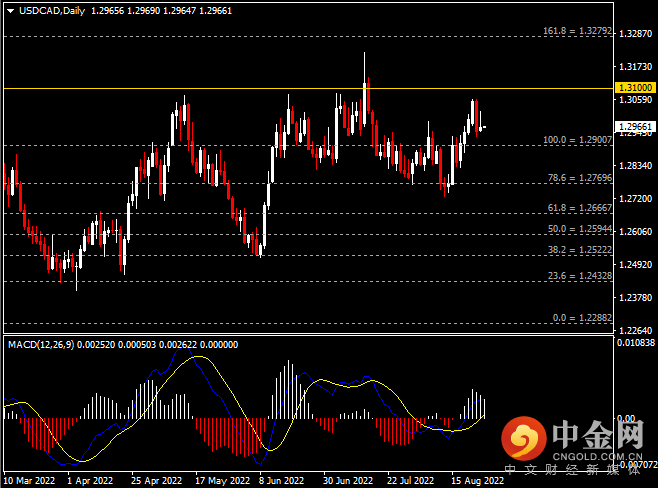
Task: Click the current price tag 1.29661
Action: pos(637,127)
